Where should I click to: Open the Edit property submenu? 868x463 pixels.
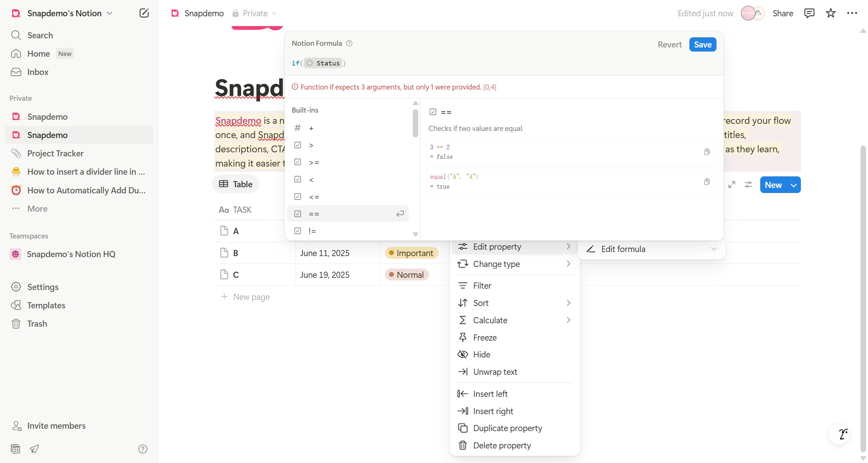tap(514, 247)
